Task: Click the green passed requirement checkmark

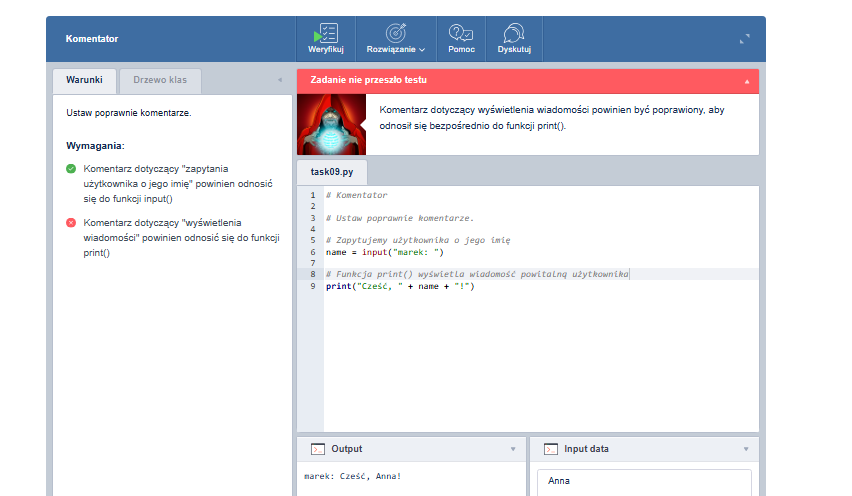Action: (x=71, y=169)
